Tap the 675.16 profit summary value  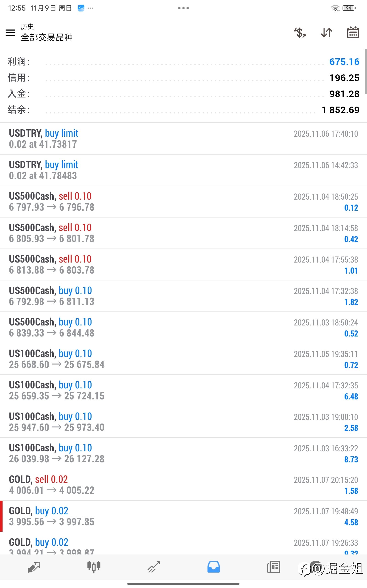coord(344,62)
